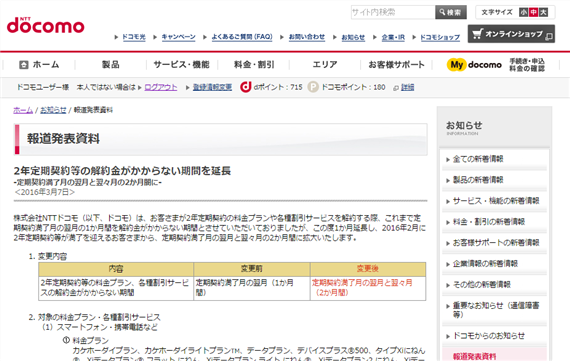
Task: Click the article title 2年定期契約等の解約金がかからない期間を延長
Action: click(123, 171)
